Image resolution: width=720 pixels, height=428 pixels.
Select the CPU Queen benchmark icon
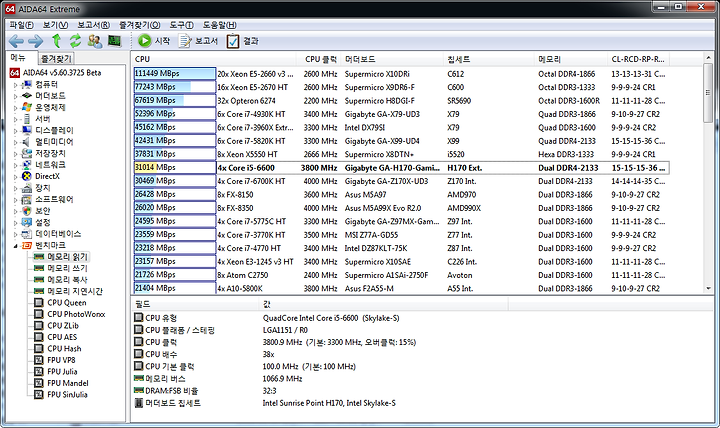tap(39, 303)
